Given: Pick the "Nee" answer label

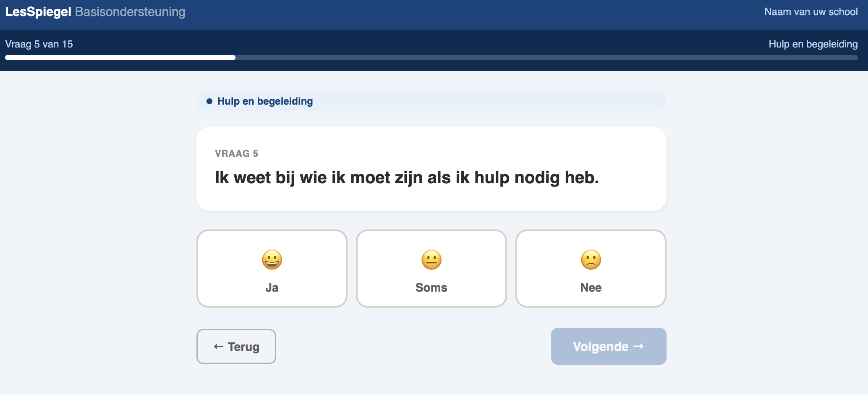Looking at the screenshot, I should click(591, 287).
